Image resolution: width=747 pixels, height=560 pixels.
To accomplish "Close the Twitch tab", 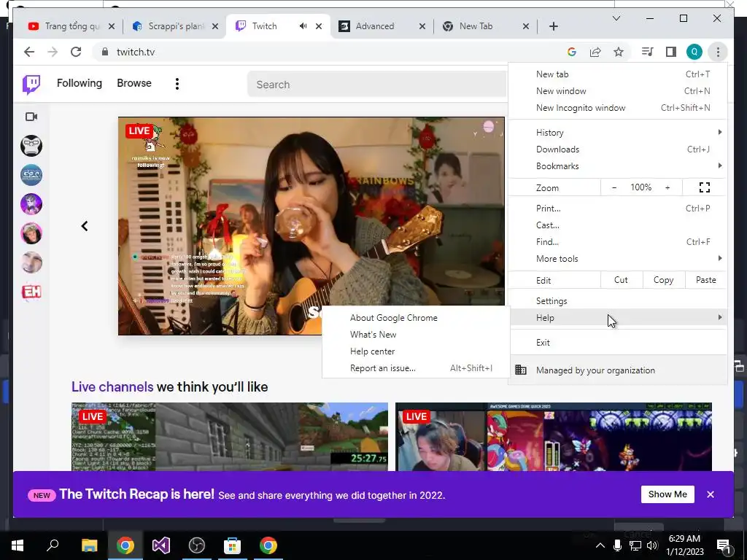I will coord(319,26).
